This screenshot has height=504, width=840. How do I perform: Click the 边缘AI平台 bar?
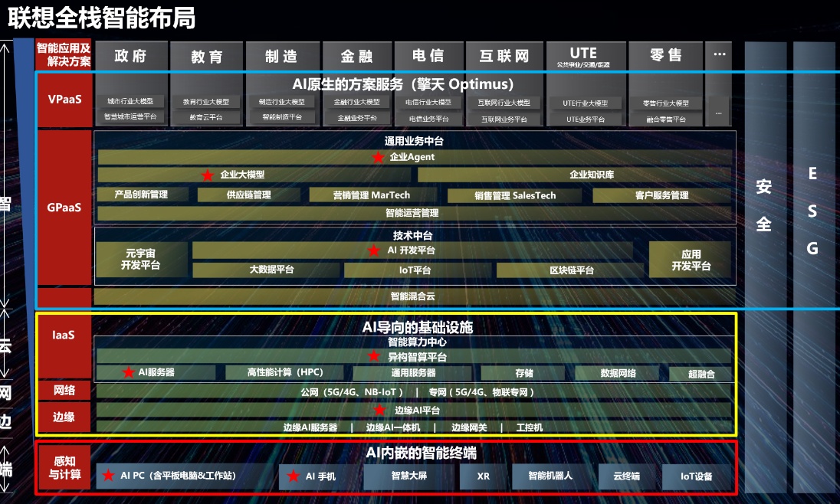(x=414, y=411)
